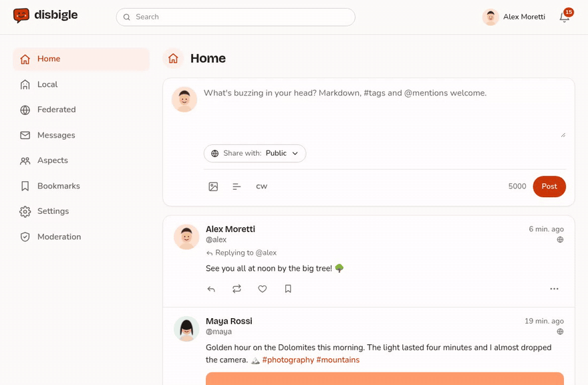Click the disbigle logo icon

21,15
